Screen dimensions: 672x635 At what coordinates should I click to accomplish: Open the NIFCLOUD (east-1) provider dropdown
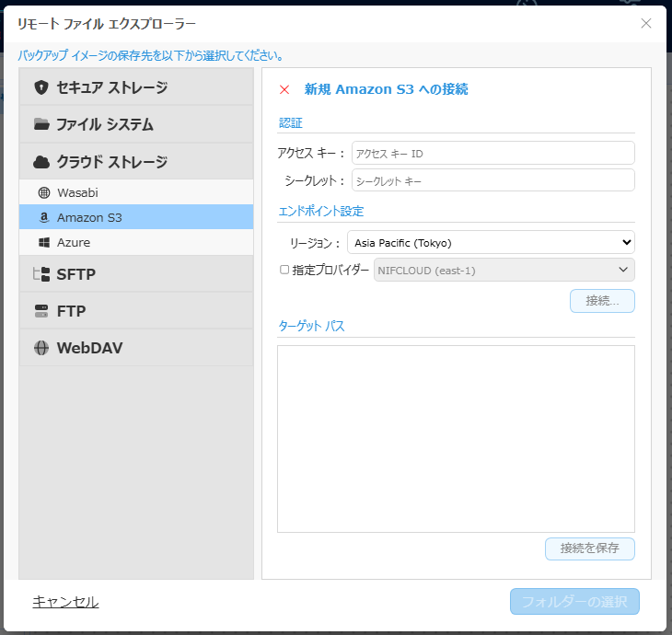[x=504, y=270]
